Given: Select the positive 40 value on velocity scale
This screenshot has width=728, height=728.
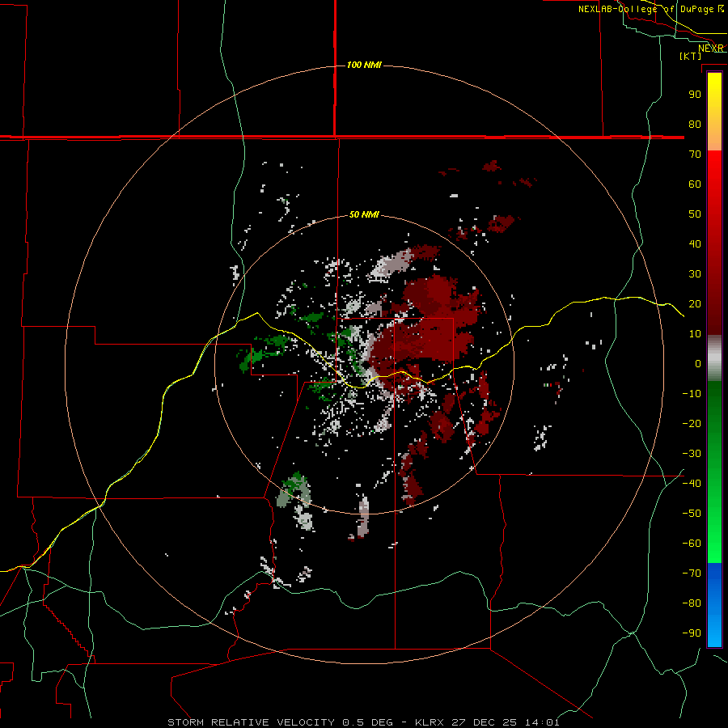Looking at the screenshot, I should coord(695,243).
